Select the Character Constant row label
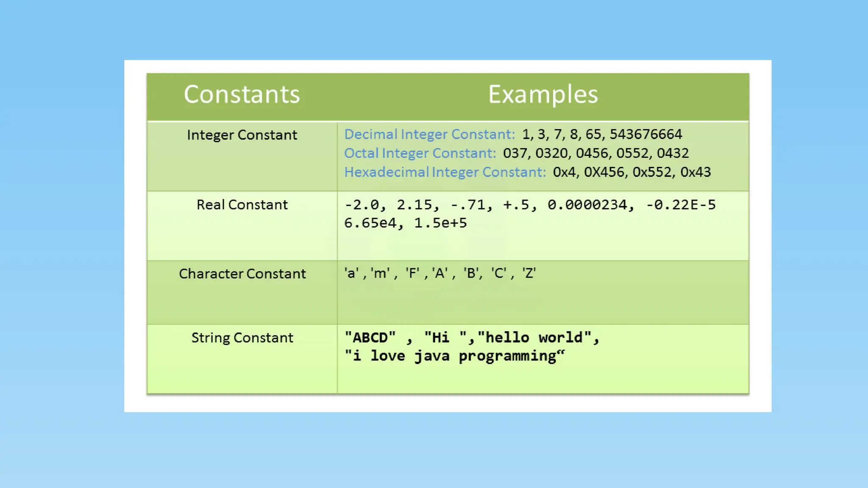This screenshot has height=488, width=868. click(x=242, y=274)
